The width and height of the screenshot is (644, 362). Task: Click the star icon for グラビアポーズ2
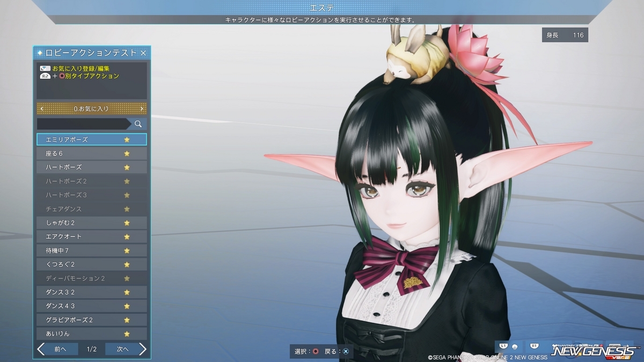tap(127, 320)
